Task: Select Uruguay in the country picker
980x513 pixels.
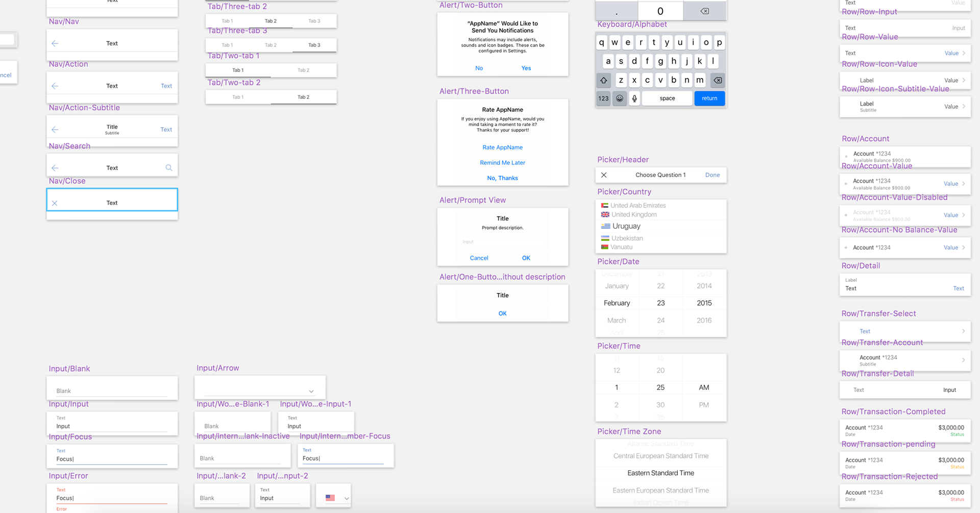Action: tap(626, 226)
